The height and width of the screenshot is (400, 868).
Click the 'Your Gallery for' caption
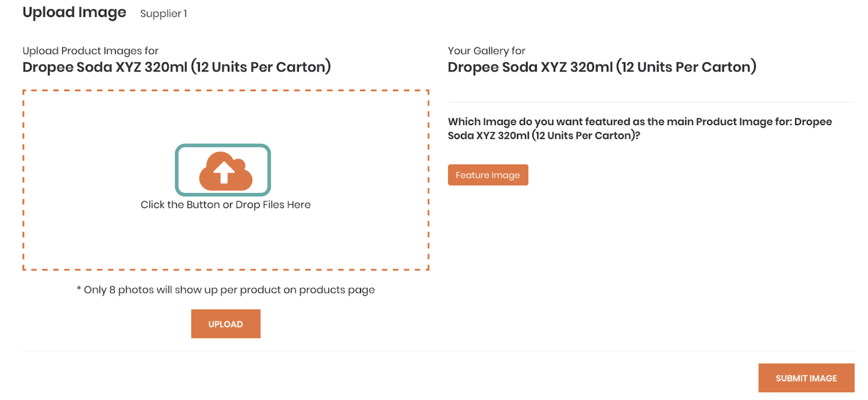point(487,51)
